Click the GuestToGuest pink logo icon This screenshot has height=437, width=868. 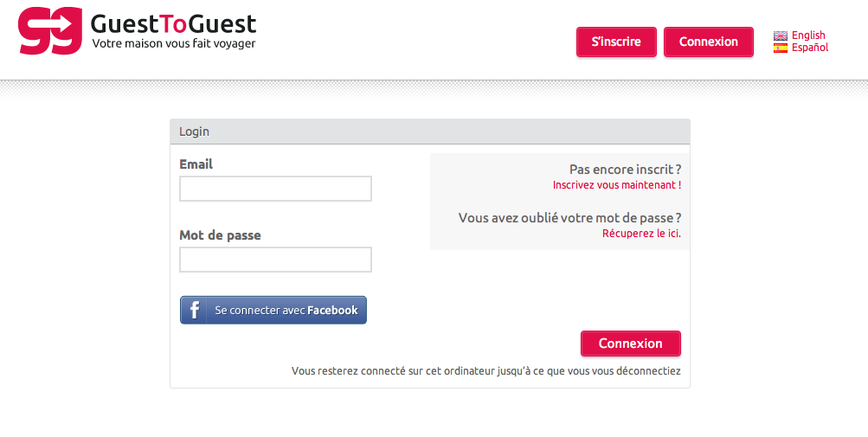tap(50, 31)
